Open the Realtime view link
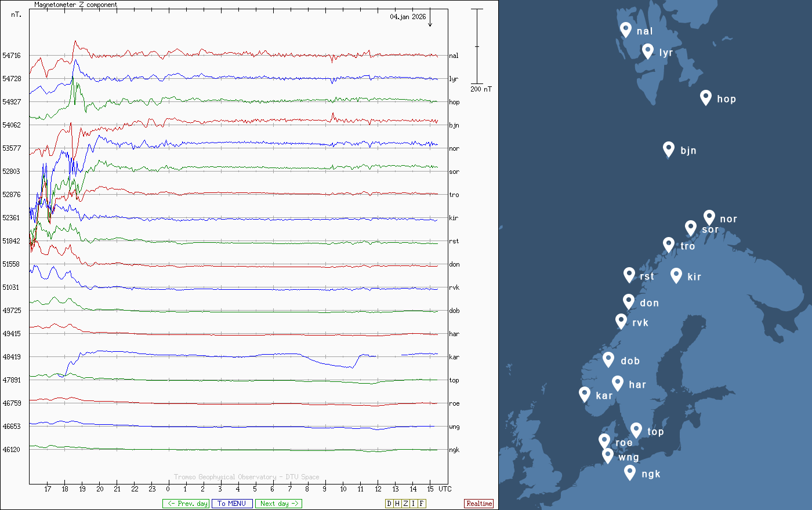812x510 pixels. [478, 504]
